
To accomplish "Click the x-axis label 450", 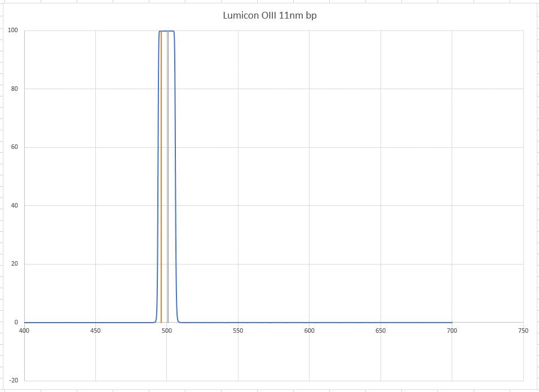I will 95,331.
